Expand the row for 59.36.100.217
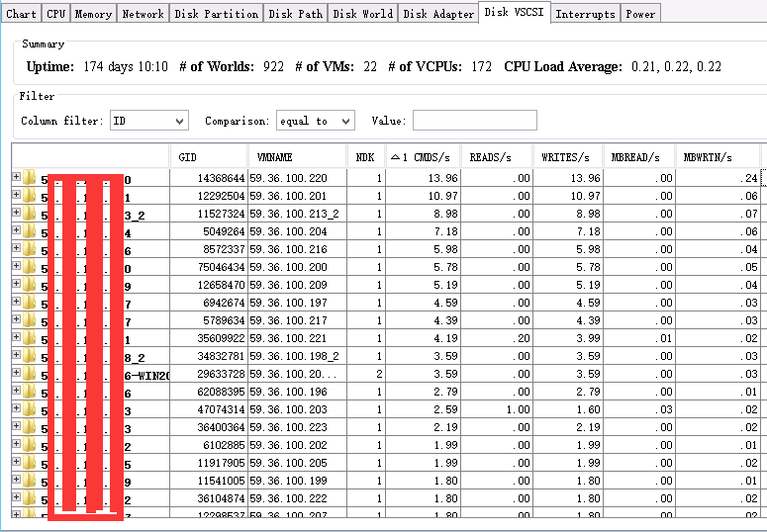Image resolution: width=767 pixels, height=532 pixels. pyautogui.click(x=16, y=318)
